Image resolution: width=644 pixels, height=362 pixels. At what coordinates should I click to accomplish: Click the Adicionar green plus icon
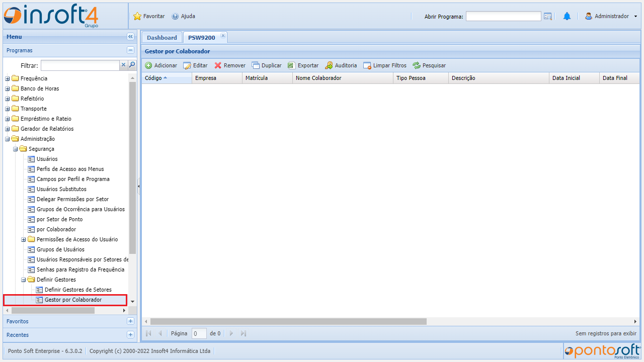[148, 65]
